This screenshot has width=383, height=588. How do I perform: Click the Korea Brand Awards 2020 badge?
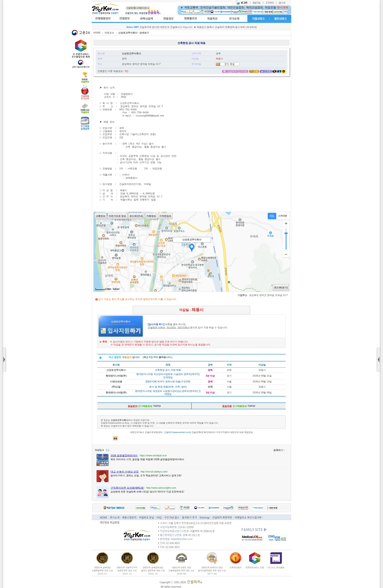coord(181,558)
